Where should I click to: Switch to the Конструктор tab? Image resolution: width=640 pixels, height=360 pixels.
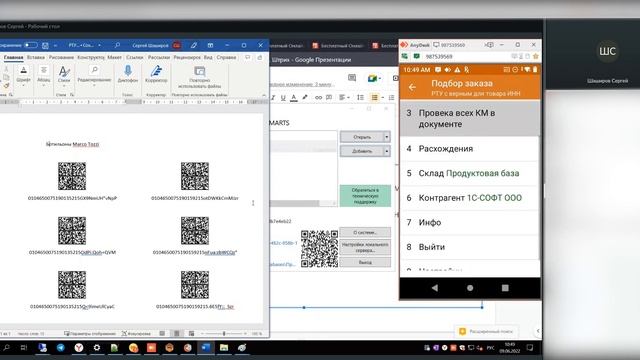point(91,58)
